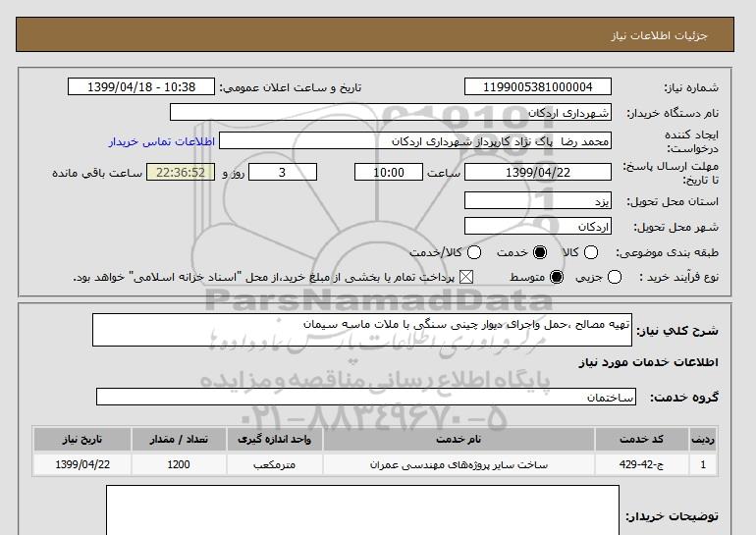Click the delivery province field یزد
This screenshot has width=756, height=535.
tap(538, 201)
